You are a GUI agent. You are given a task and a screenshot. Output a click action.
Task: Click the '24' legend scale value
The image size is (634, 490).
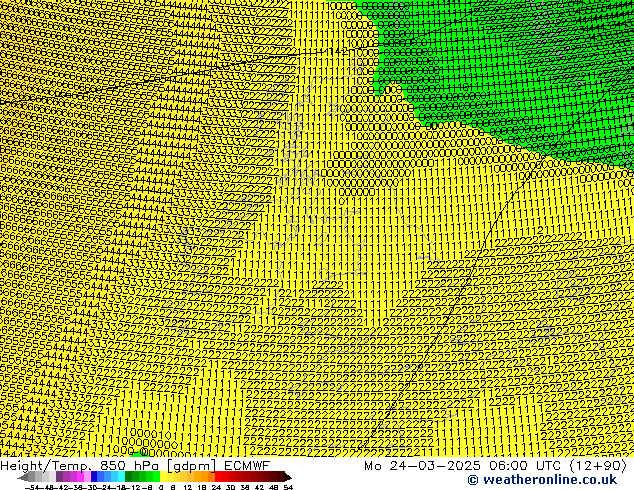[x=216, y=488]
